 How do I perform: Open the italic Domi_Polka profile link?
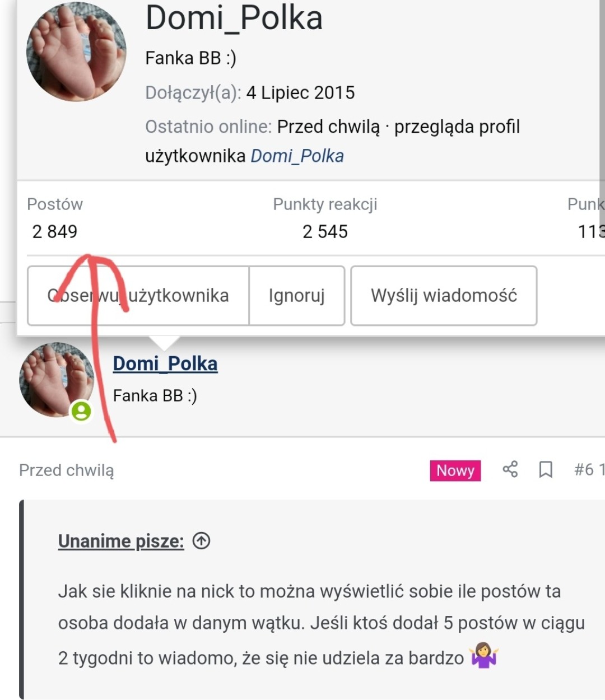click(297, 156)
